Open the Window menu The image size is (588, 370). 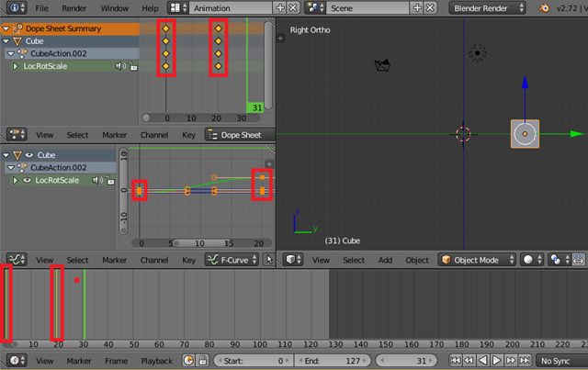click(114, 8)
